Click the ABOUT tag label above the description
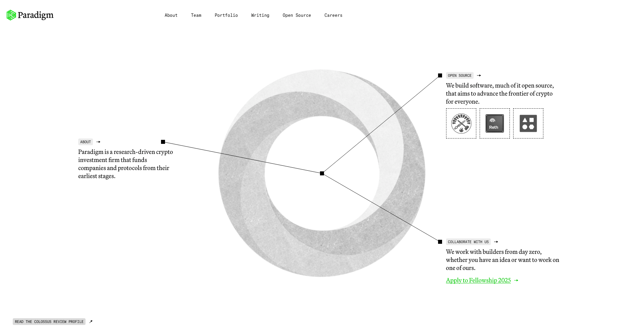The width and height of the screenshot is (644, 333). pos(86,142)
